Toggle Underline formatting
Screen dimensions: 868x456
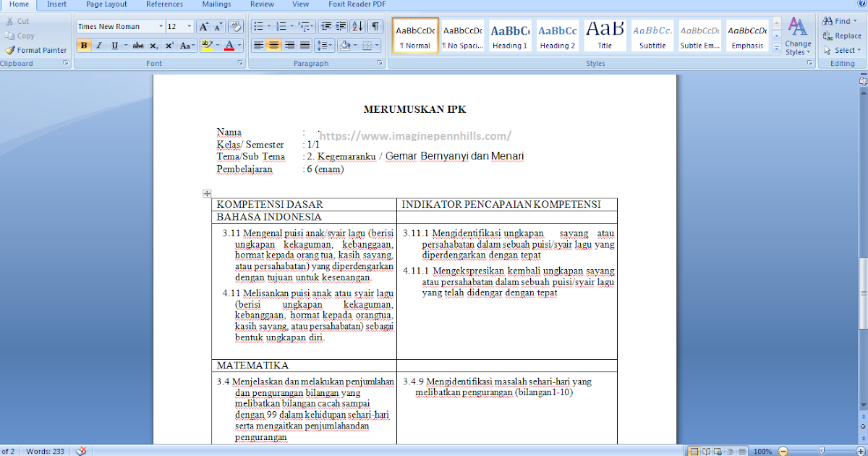click(115, 46)
